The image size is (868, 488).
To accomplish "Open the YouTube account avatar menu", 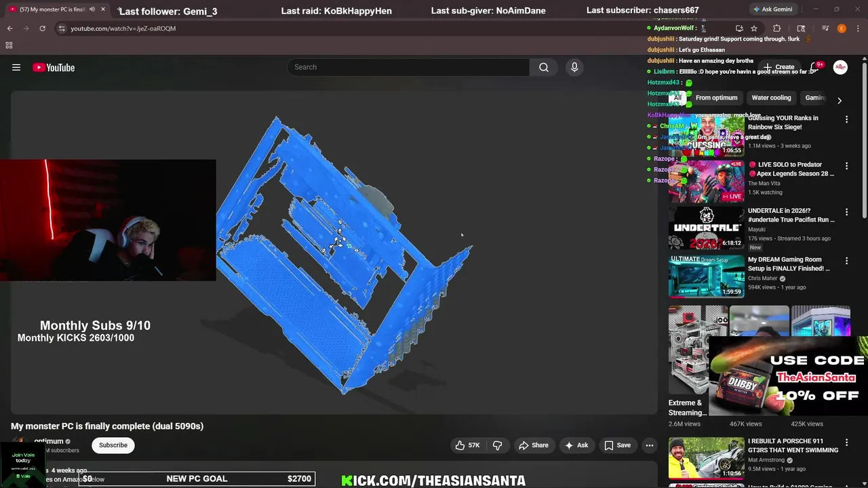I will [x=840, y=67].
